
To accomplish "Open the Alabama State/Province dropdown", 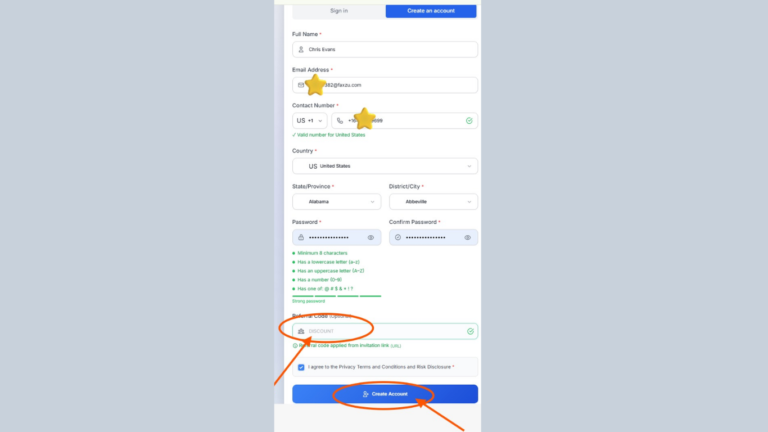I will (336, 202).
